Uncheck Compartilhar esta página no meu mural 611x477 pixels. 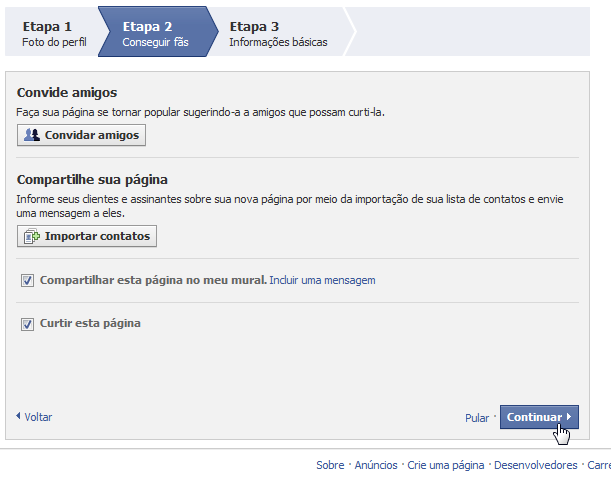click(x=27, y=281)
